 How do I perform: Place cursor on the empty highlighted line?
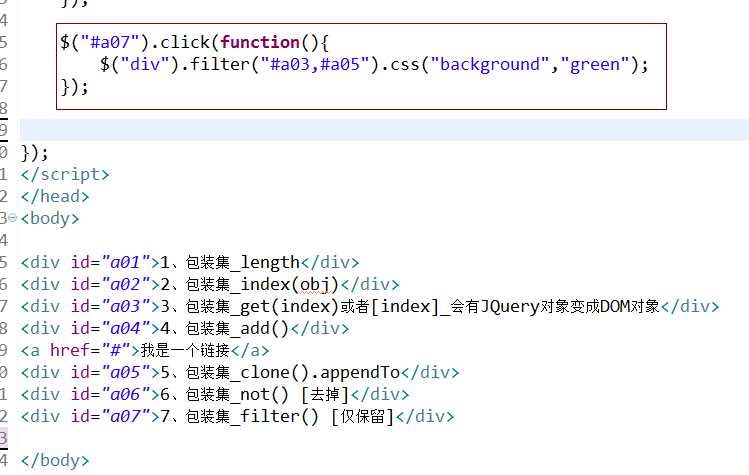pos(384,130)
